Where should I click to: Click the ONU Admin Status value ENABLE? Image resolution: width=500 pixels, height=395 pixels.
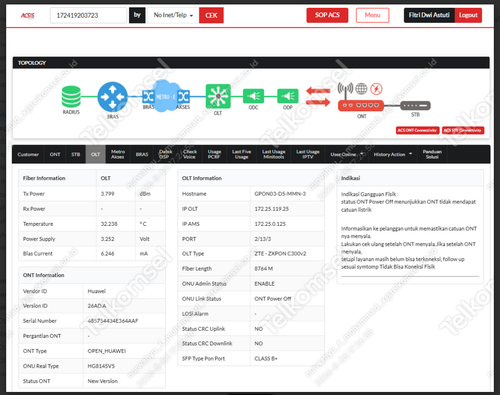pyautogui.click(x=264, y=284)
